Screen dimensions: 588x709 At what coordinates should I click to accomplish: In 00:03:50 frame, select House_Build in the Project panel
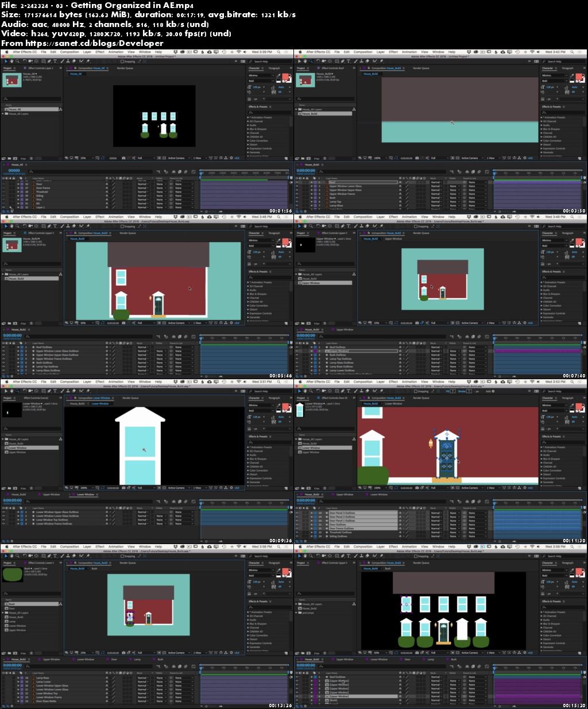point(324,114)
